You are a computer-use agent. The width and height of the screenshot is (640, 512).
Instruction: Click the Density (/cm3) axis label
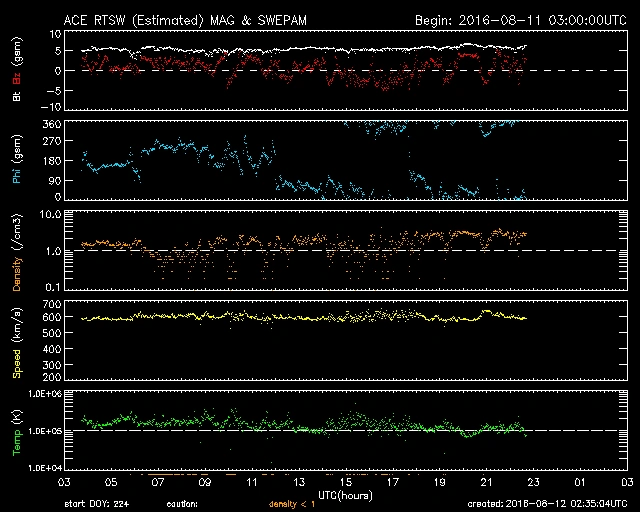(x=18, y=250)
